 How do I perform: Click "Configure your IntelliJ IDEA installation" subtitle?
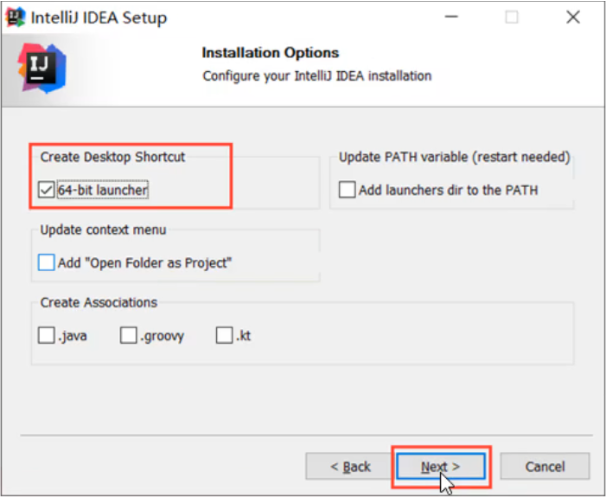(317, 76)
